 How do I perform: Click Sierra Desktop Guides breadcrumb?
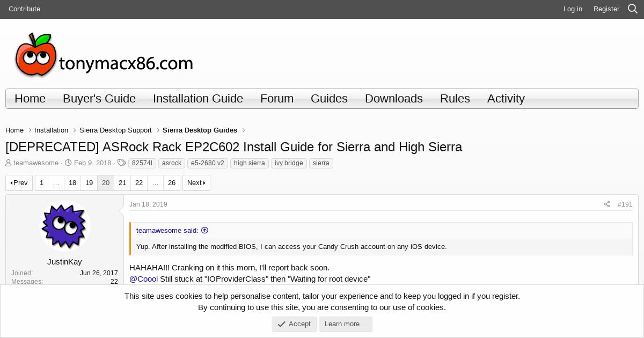pos(200,130)
